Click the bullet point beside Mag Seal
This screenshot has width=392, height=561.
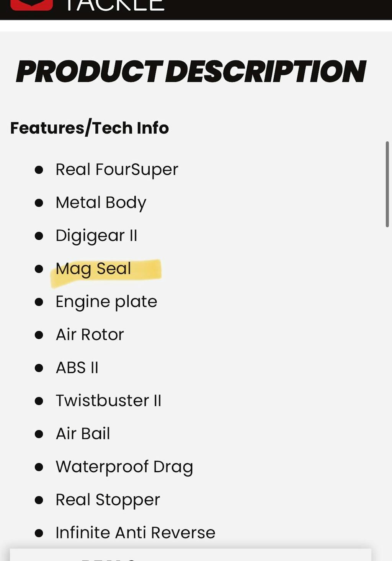[39, 269]
